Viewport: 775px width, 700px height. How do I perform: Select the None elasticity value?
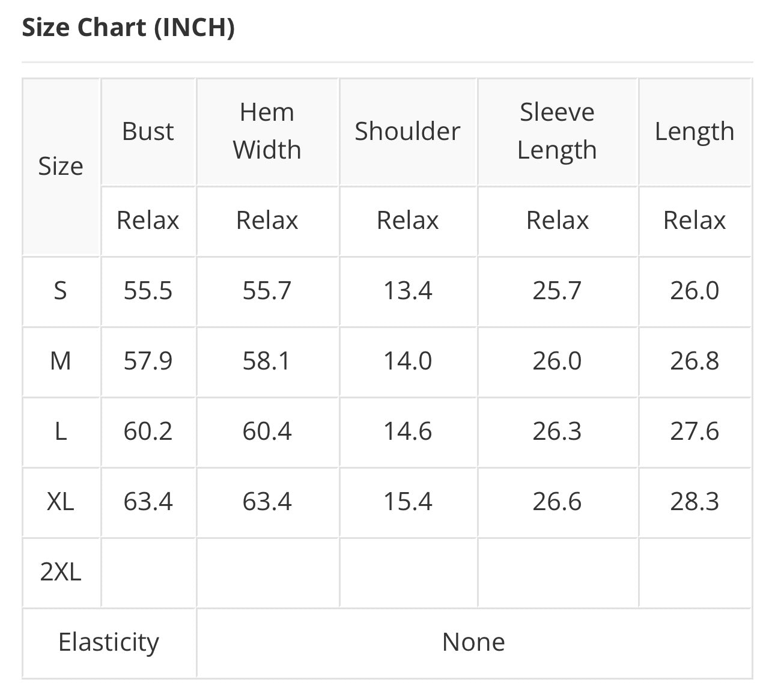[473, 642]
